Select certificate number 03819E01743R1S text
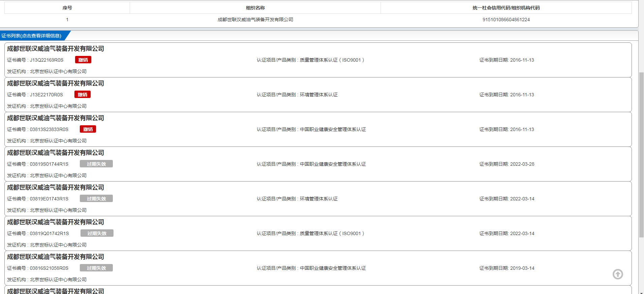This screenshot has height=294, width=644. (49, 199)
